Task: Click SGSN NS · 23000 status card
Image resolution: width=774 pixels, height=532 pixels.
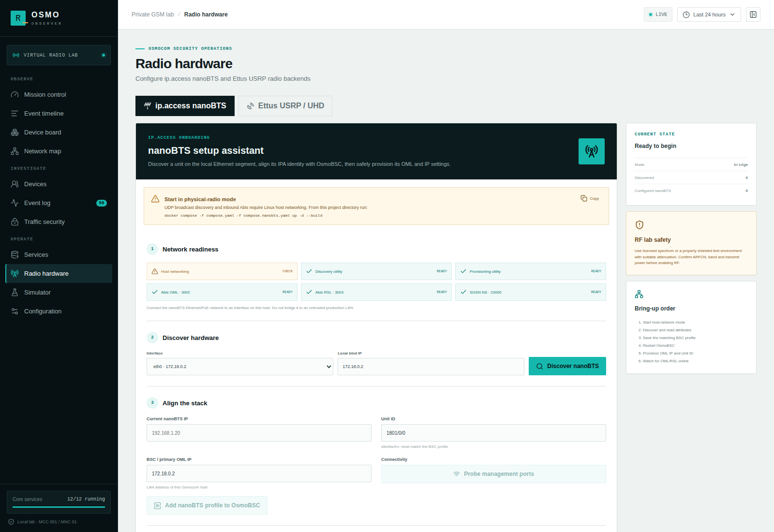Action: coord(531,292)
